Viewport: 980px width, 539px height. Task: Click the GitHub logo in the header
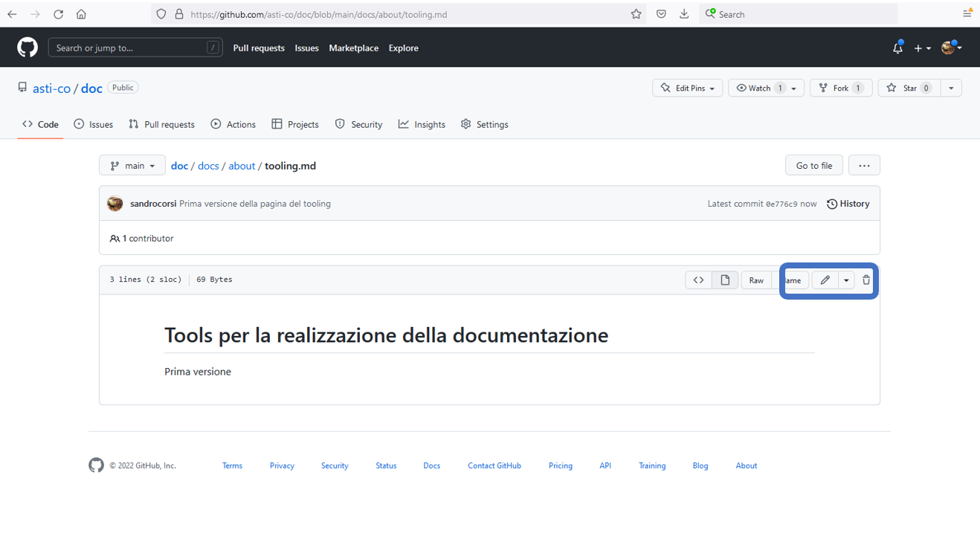[x=28, y=48]
